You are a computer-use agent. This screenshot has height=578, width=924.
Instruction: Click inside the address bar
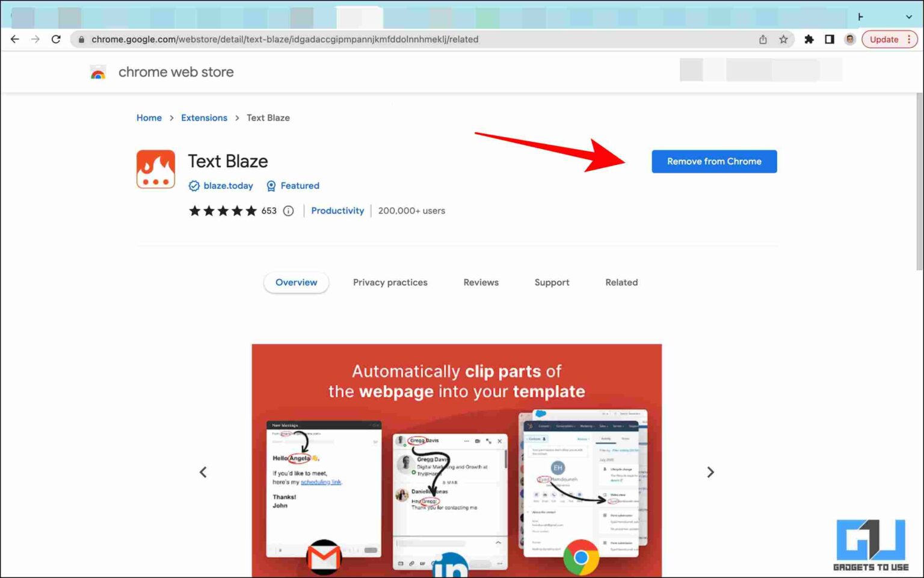tap(361, 39)
